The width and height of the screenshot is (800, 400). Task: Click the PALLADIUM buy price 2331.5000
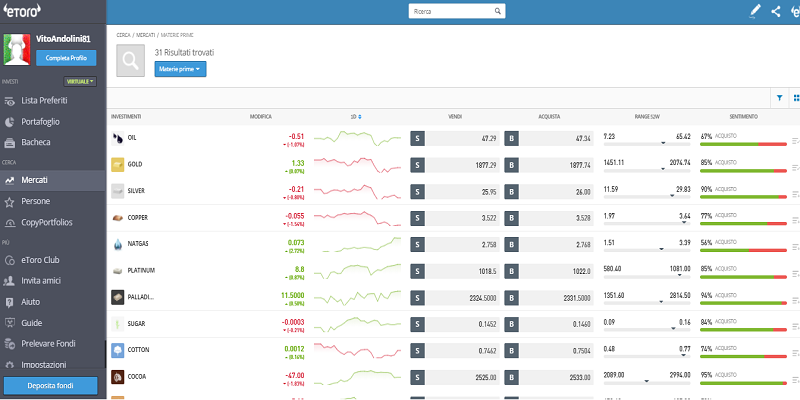(577, 297)
